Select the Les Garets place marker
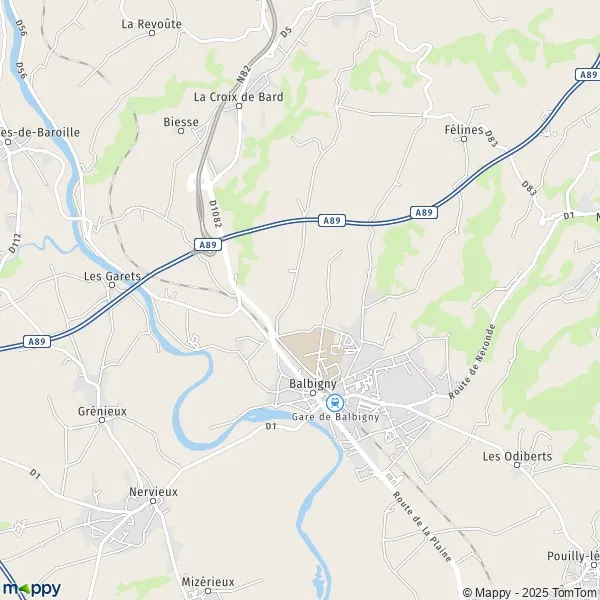Viewport: 600px width, 600px height. point(112,285)
